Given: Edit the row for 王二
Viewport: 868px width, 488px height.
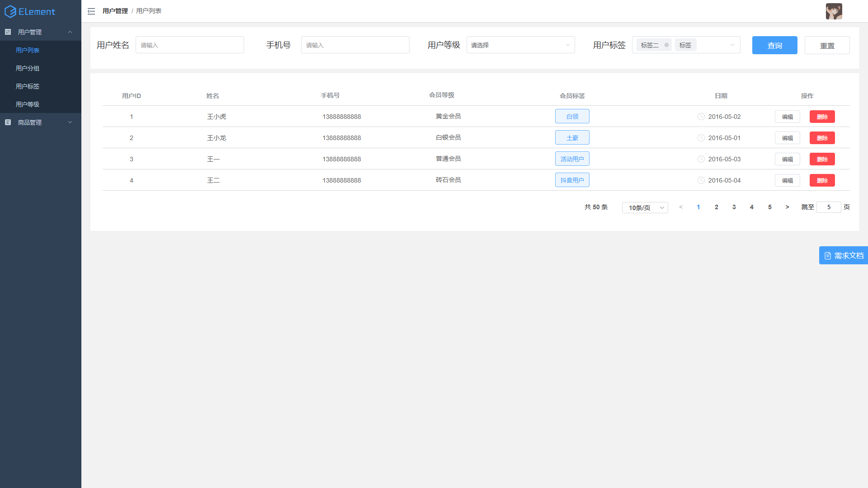Looking at the screenshot, I should [788, 180].
